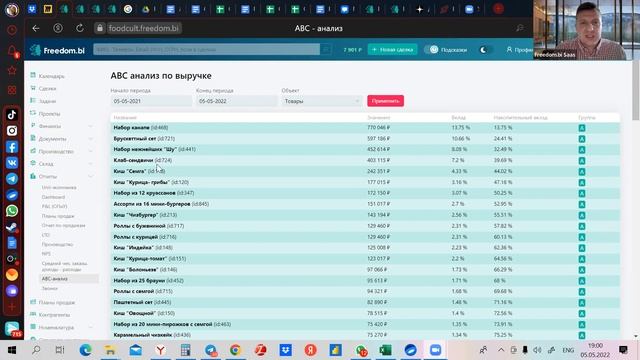The height and width of the screenshot is (360, 640).
Task: Click the Начало периода date field
Action: click(151, 101)
